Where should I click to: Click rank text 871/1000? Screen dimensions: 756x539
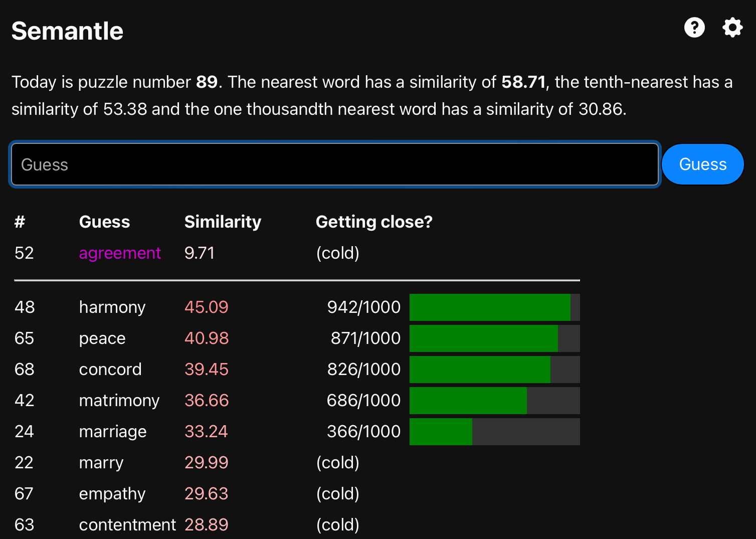(365, 338)
